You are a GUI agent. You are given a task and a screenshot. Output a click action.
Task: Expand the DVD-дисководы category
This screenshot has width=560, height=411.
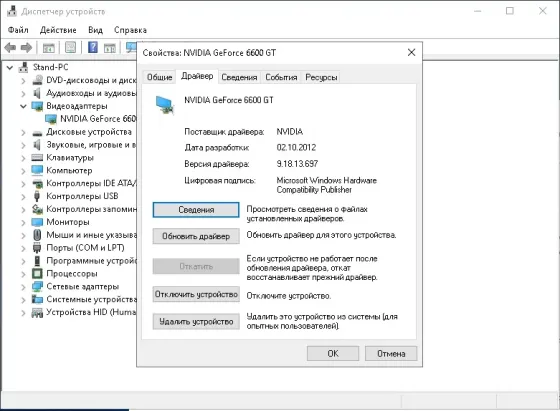[x=24, y=81]
